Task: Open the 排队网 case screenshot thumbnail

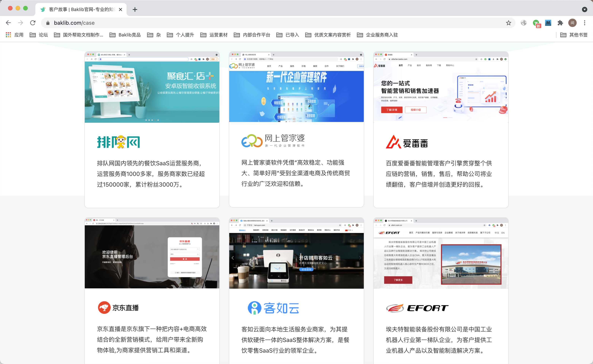Action: pyautogui.click(x=152, y=87)
